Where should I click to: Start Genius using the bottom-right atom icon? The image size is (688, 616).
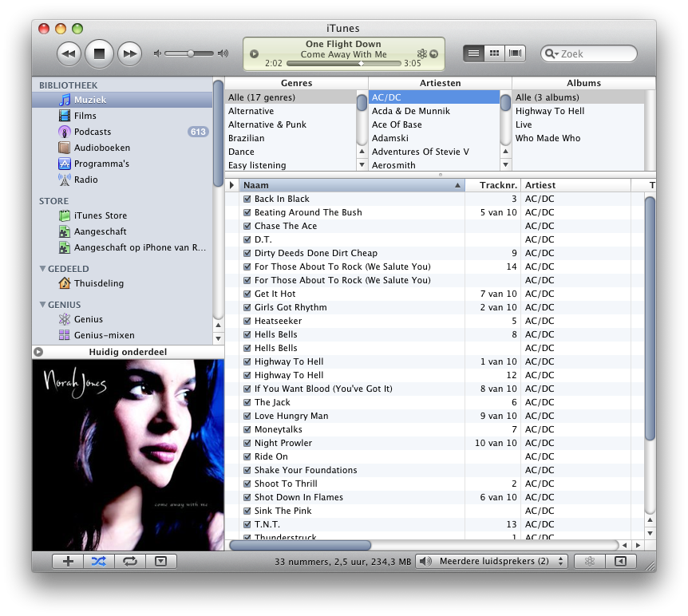[x=590, y=561]
